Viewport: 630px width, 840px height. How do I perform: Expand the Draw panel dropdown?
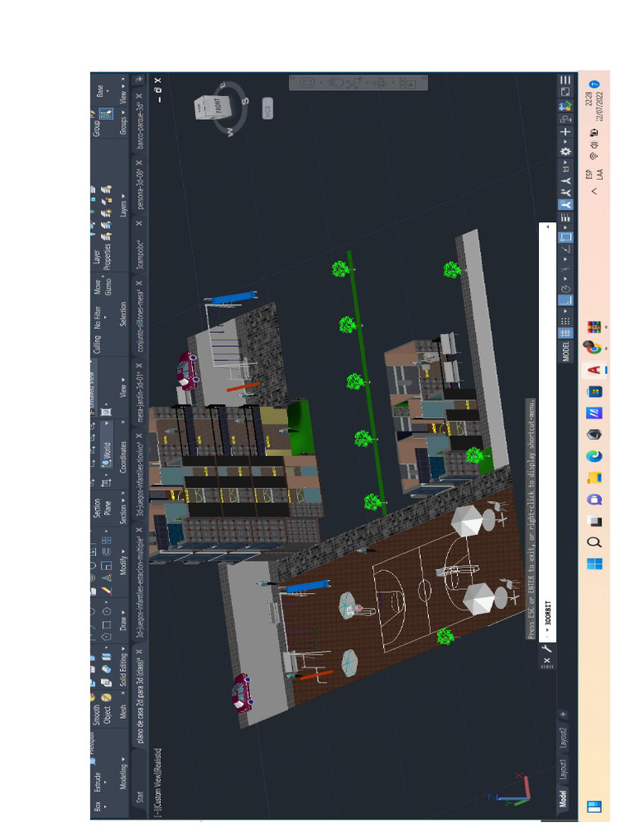(x=123, y=620)
